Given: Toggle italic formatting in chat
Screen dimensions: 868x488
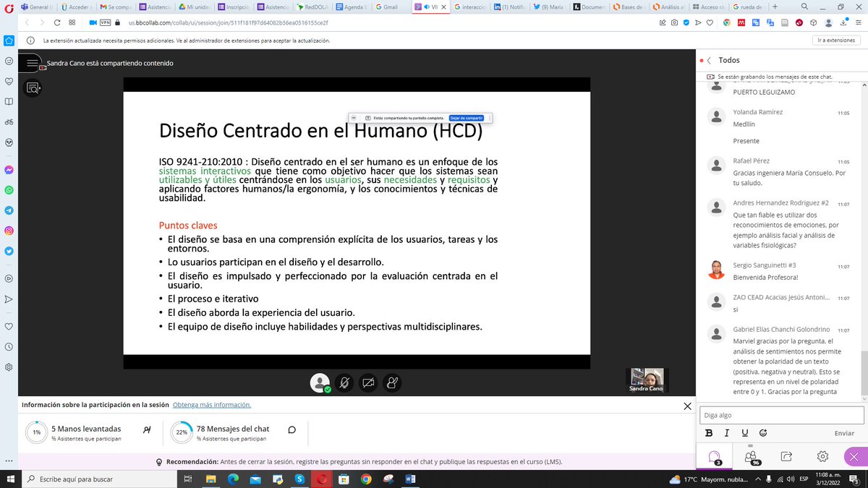Looking at the screenshot, I should coord(726,433).
